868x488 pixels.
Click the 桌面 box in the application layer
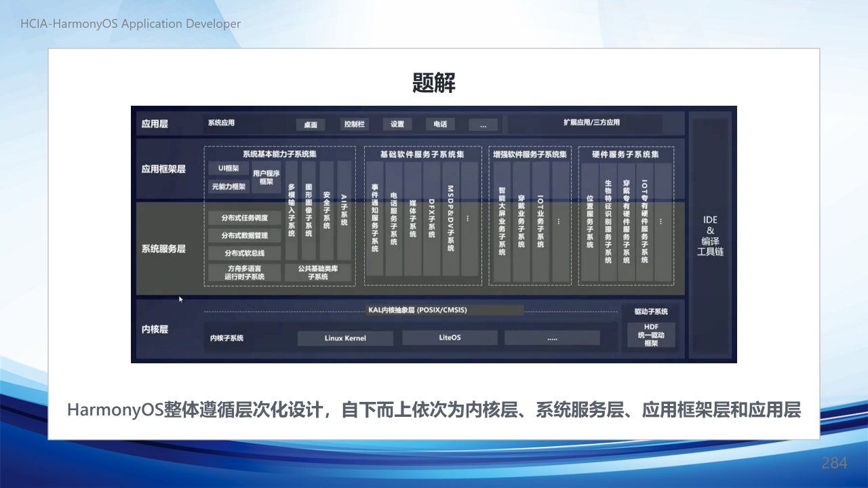pos(311,125)
